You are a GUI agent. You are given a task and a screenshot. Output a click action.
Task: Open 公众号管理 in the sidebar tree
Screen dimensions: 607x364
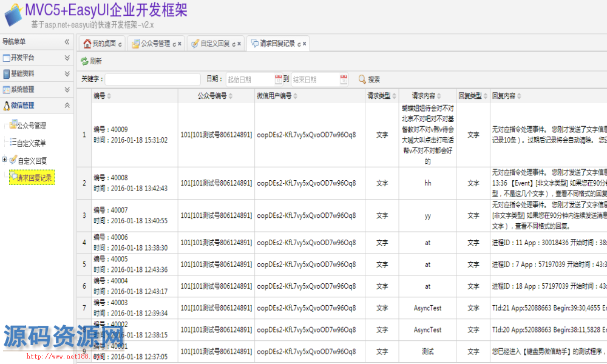point(31,126)
